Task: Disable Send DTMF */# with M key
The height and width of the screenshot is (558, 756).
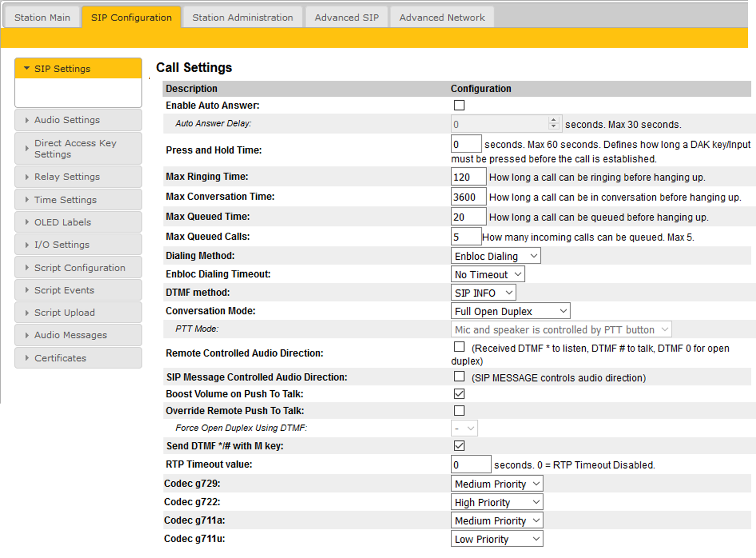Action: click(x=459, y=446)
